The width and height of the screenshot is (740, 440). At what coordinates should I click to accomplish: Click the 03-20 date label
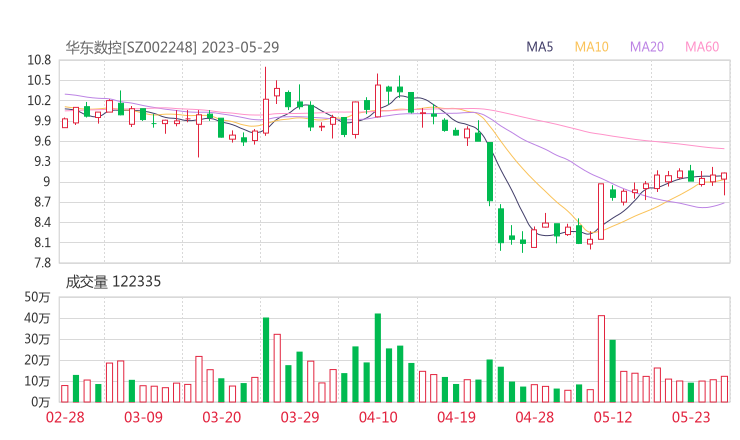pos(222,417)
